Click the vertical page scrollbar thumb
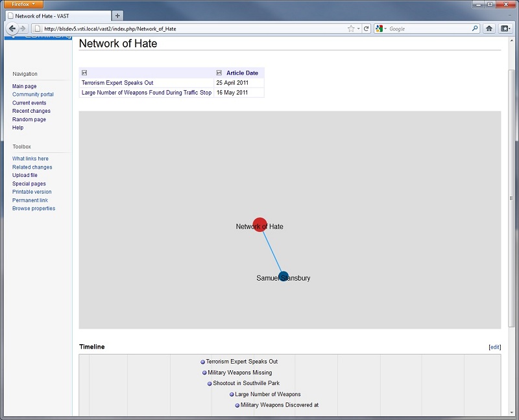The width and height of the screenshot is (519, 420). (511, 198)
